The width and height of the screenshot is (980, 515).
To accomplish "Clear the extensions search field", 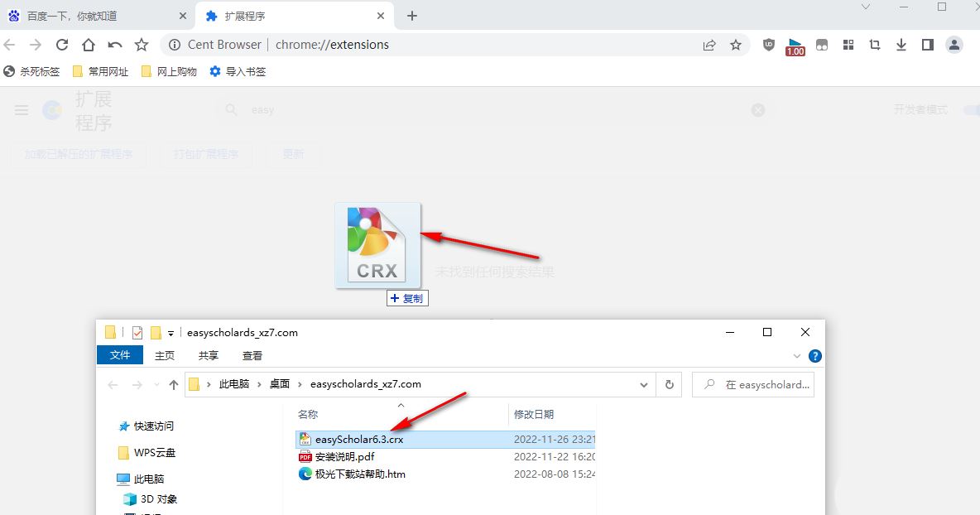I will click(x=757, y=110).
